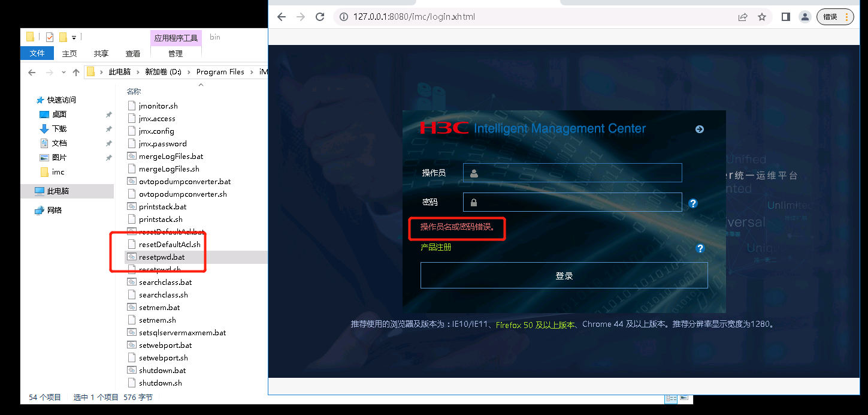View site information icon in address bar
The image size is (868, 415).
(x=344, y=17)
